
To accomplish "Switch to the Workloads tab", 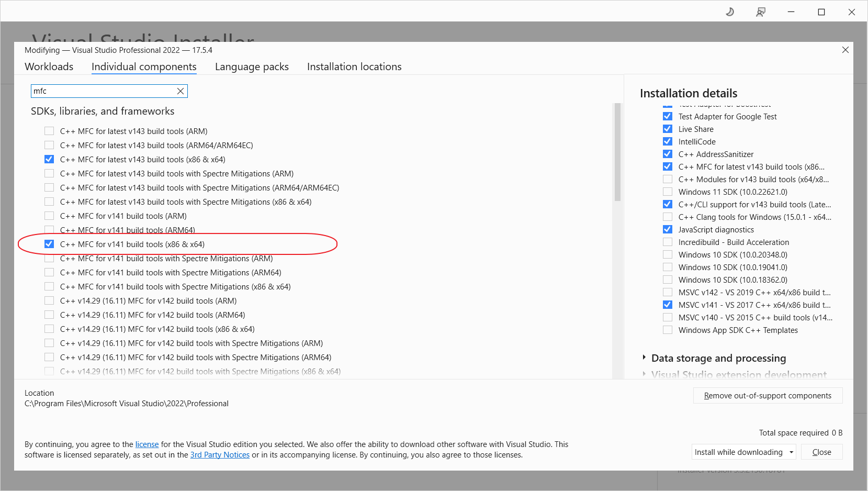I will point(49,66).
